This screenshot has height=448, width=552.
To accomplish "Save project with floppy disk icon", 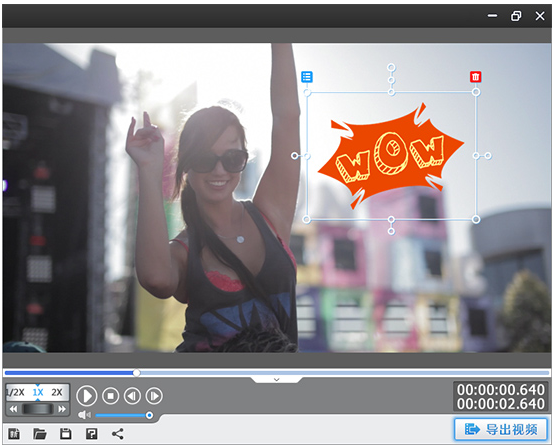I will click(65, 434).
